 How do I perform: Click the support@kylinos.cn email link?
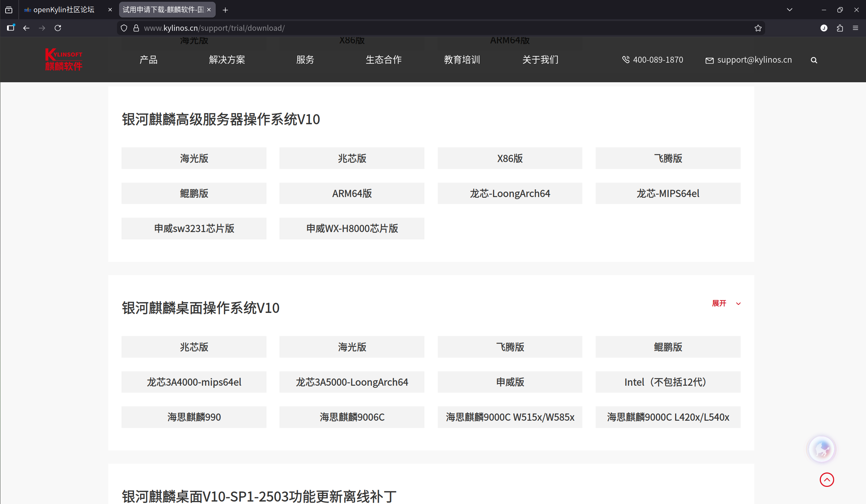coord(754,60)
